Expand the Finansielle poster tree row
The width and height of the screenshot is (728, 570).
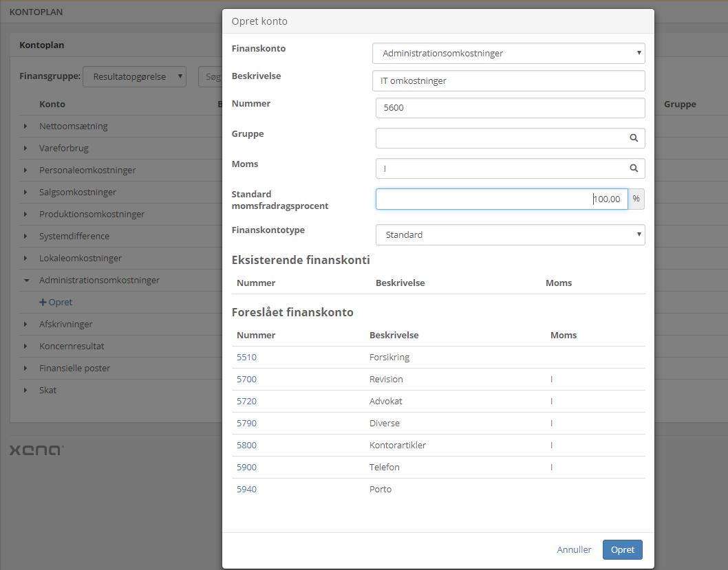[x=25, y=369]
